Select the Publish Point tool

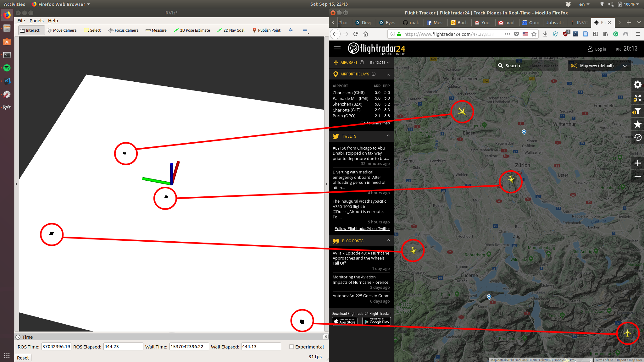pos(266,30)
